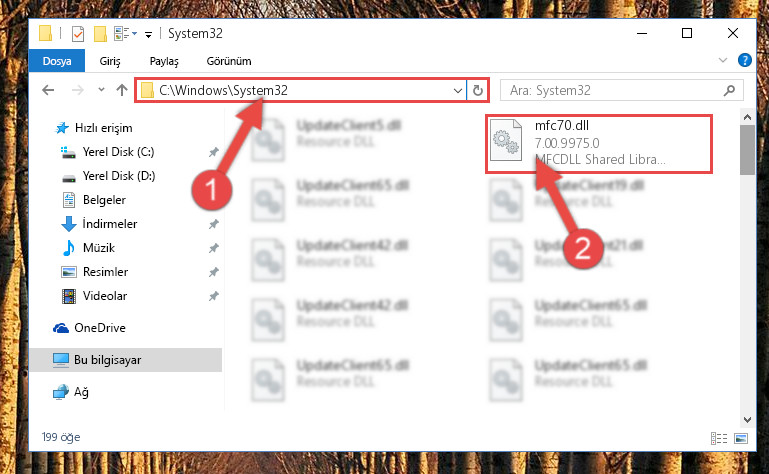This screenshot has height=474, width=769.
Task: Open the Help question mark icon
Action: coord(744,60)
